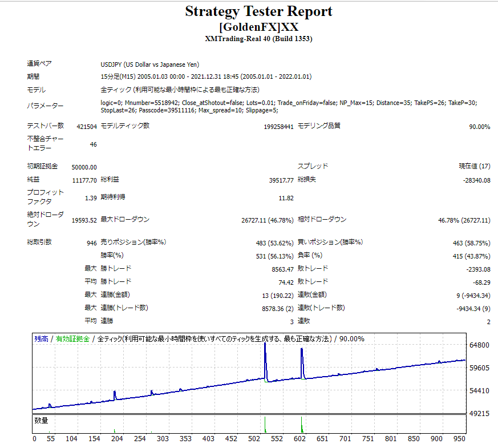The height and width of the screenshot is (448, 498).
Task: Click parameters line starting StopLast=26
Action: [x=189, y=111]
